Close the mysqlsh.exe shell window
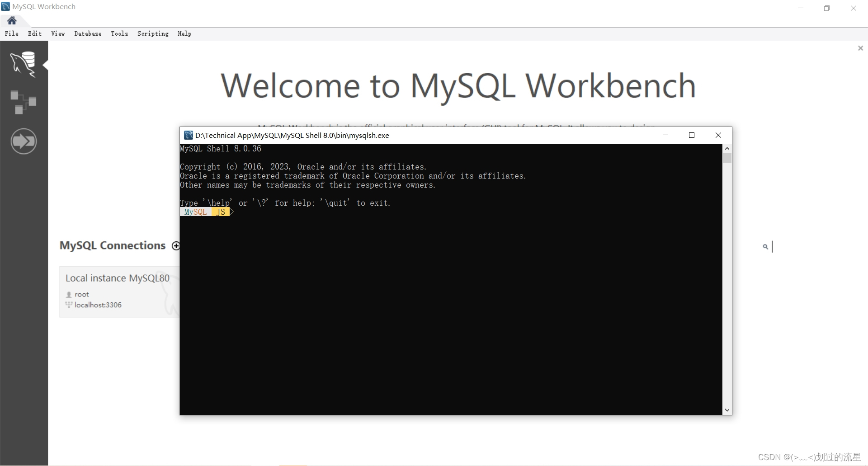 coord(718,135)
